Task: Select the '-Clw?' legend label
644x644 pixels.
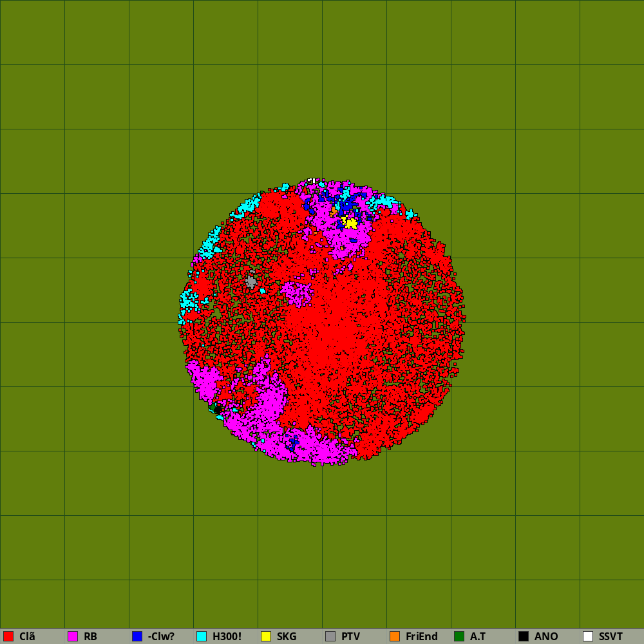Action: click(161, 636)
